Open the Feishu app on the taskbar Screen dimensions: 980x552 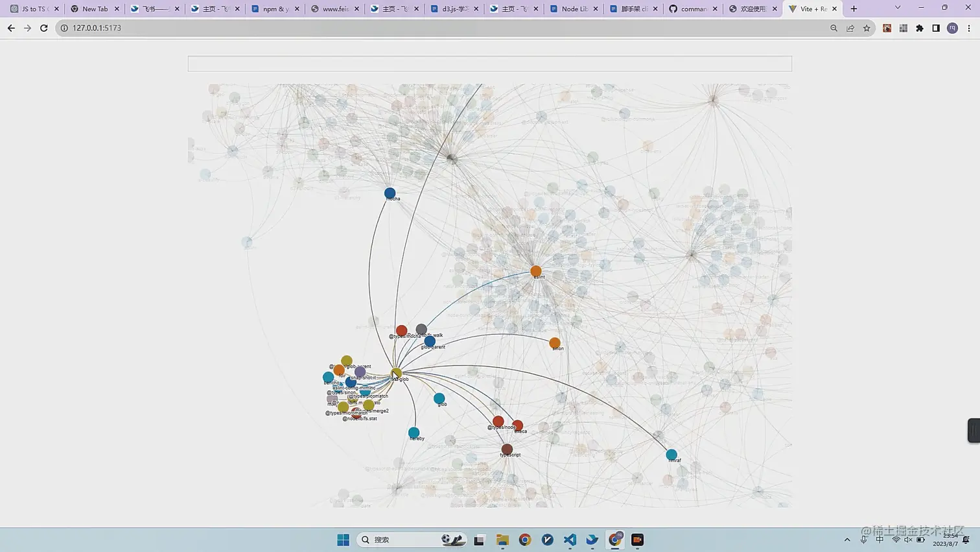(x=592, y=540)
